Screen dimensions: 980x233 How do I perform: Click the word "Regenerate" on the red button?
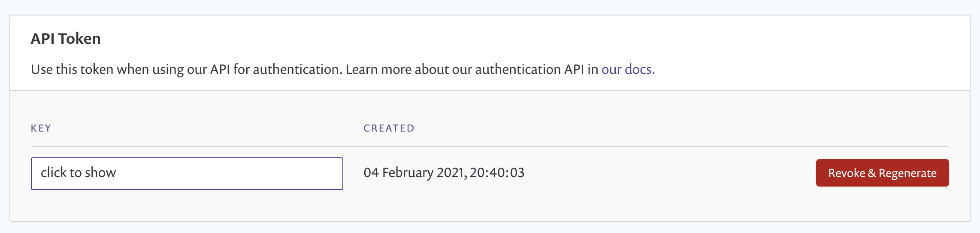[x=907, y=173]
